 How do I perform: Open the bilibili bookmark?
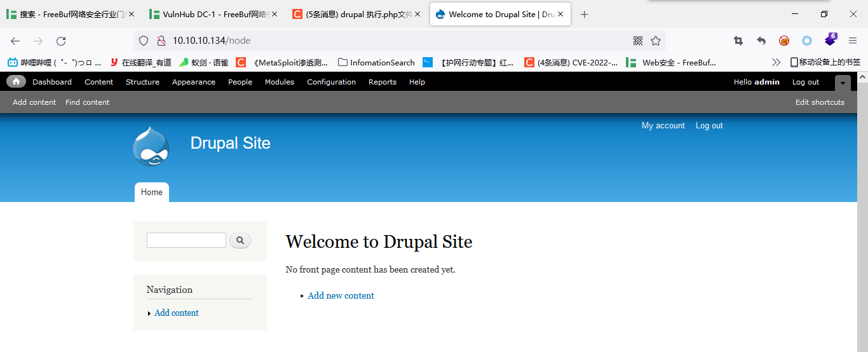pyautogui.click(x=54, y=62)
